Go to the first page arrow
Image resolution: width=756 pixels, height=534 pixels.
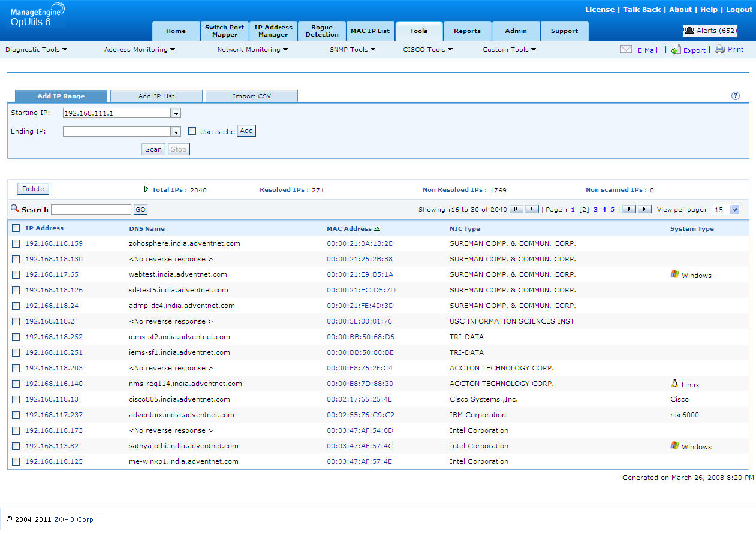(516, 209)
